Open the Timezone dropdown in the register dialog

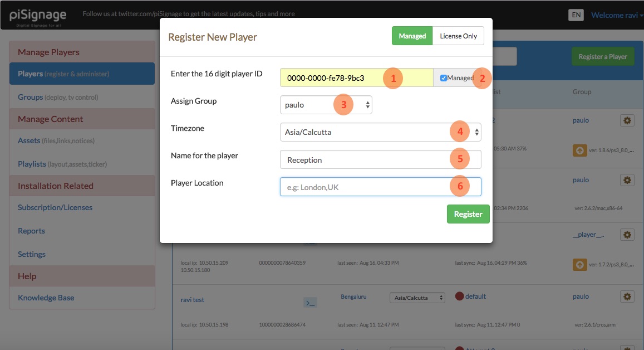coord(380,132)
